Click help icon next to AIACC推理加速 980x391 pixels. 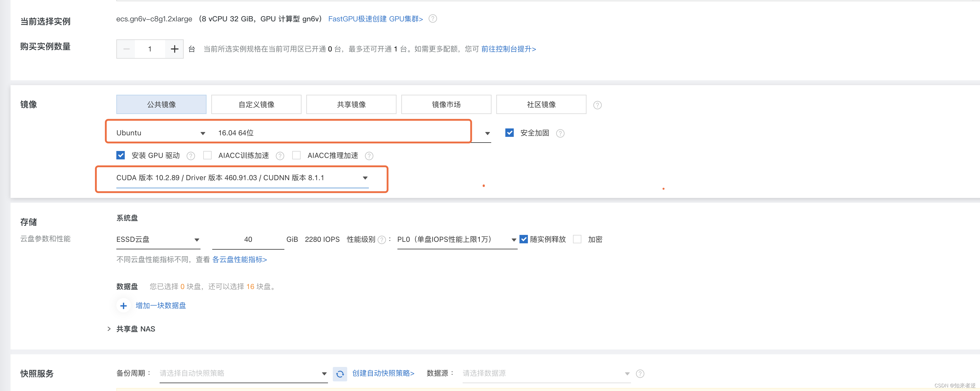[369, 156]
